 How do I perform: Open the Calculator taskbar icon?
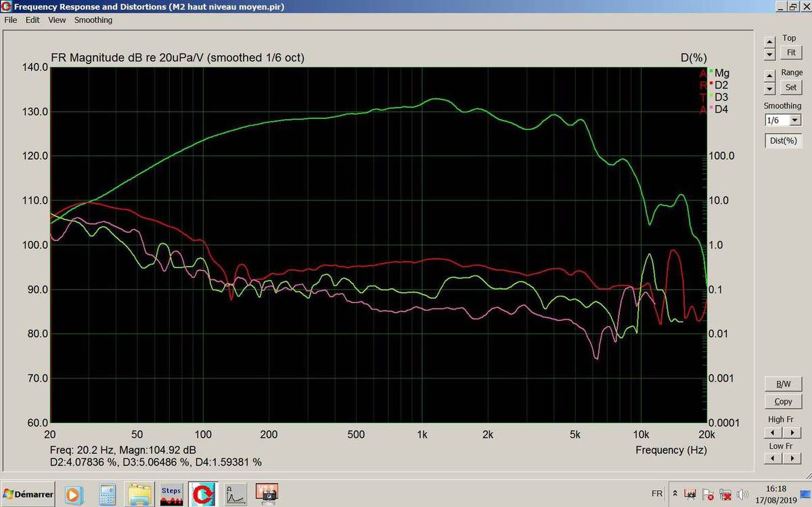point(107,494)
